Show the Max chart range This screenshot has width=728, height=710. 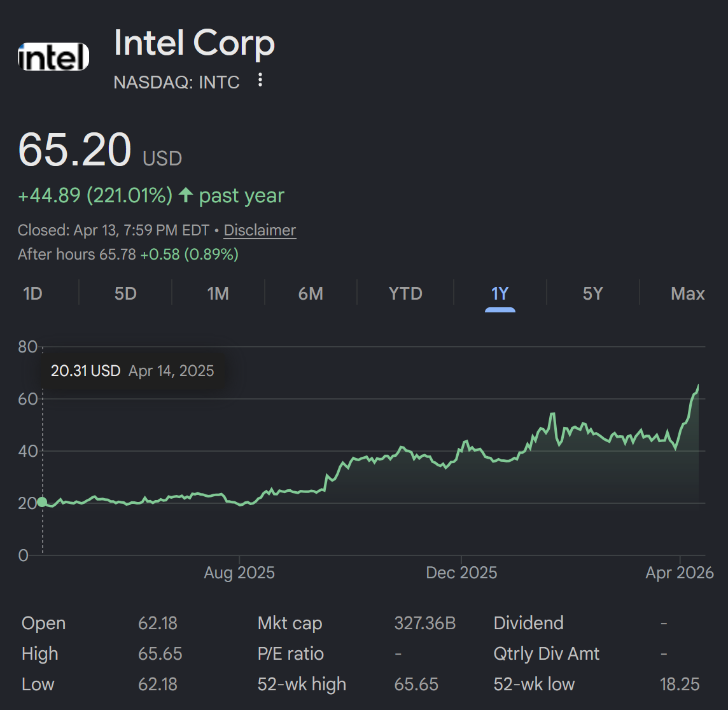click(688, 293)
